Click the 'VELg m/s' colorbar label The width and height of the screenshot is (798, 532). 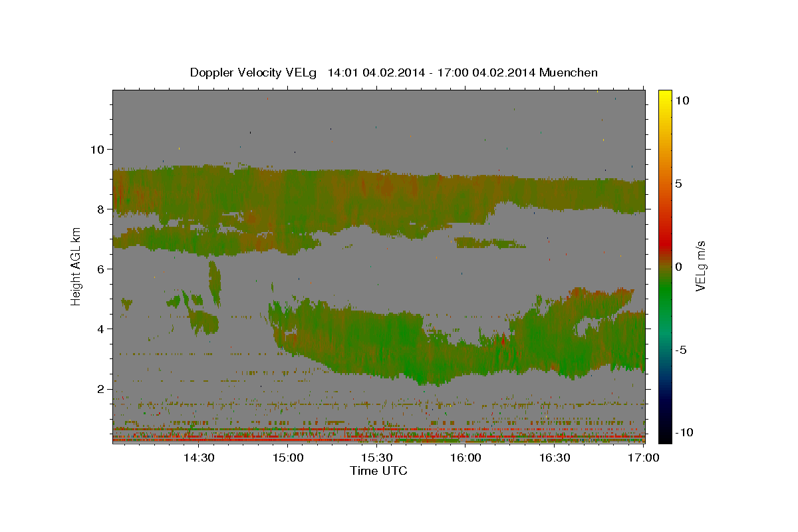coord(700,266)
